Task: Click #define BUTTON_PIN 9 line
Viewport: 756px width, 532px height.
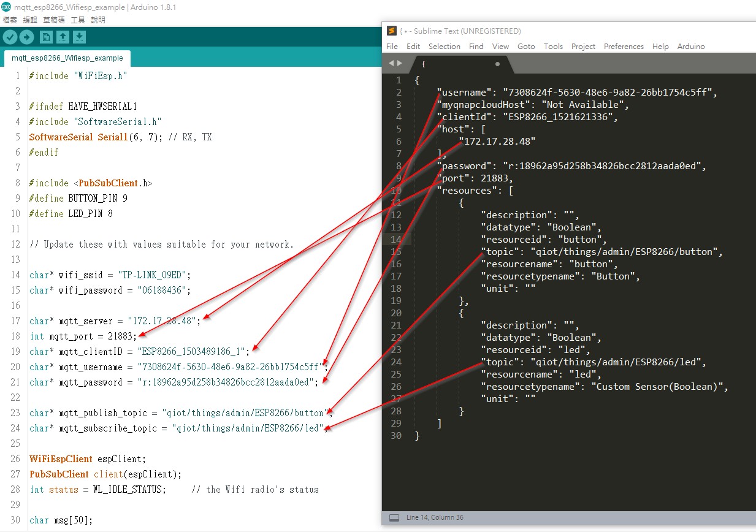Action: [78, 199]
